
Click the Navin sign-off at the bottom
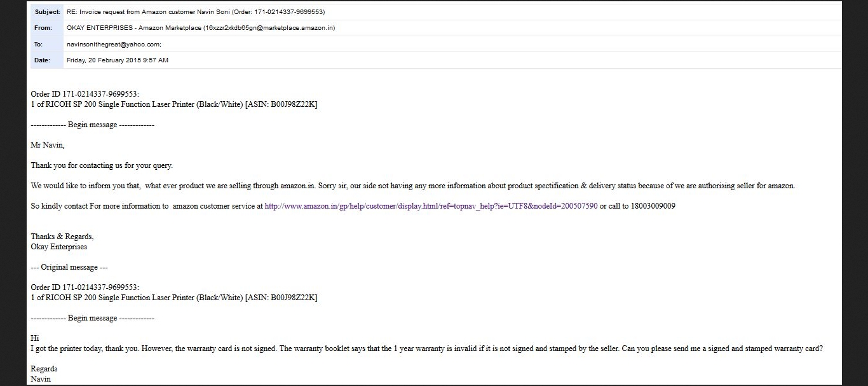pyautogui.click(x=41, y=379)
